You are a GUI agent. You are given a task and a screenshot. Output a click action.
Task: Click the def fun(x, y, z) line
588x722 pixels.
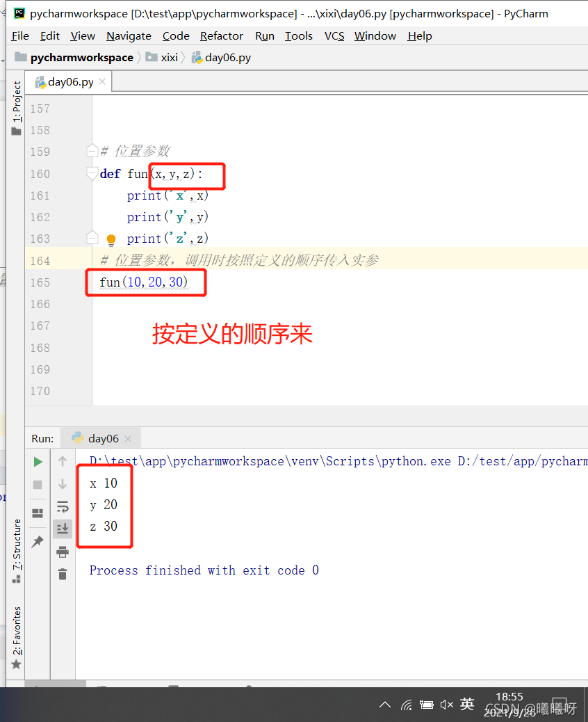coord(151,174)
